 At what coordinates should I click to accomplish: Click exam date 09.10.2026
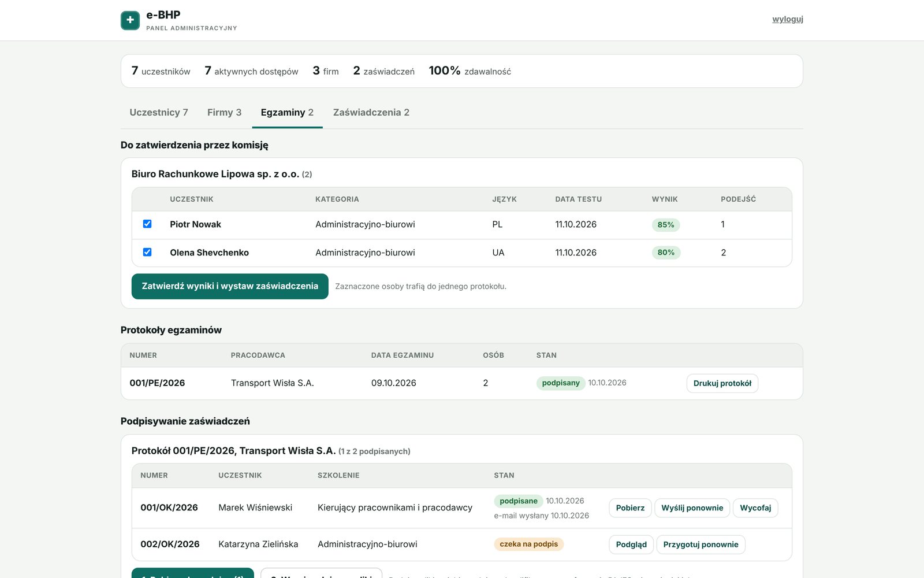tap(394, 383)
